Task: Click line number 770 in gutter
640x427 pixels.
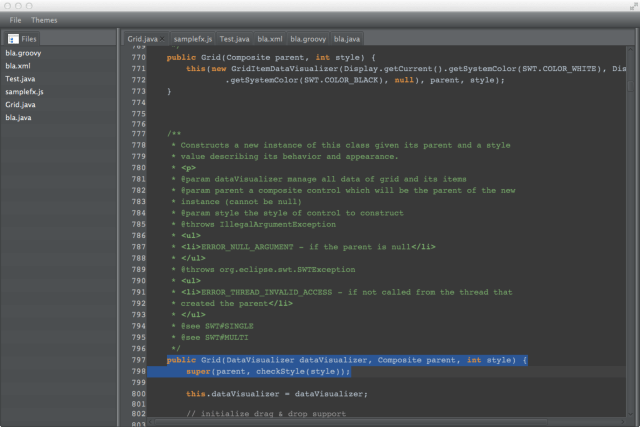Action: (138, 58)
